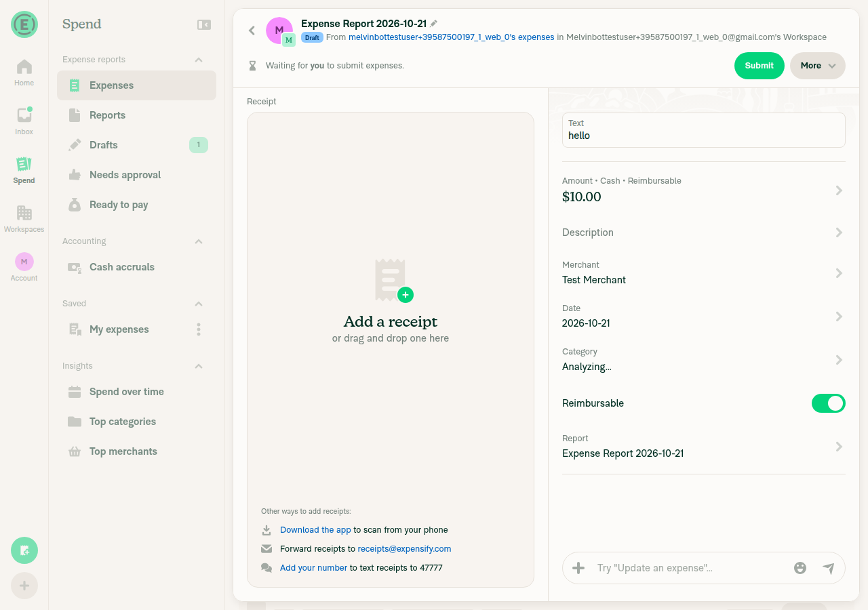
Task: Click the download icon near Download the app
Action: tap(267, 530)
